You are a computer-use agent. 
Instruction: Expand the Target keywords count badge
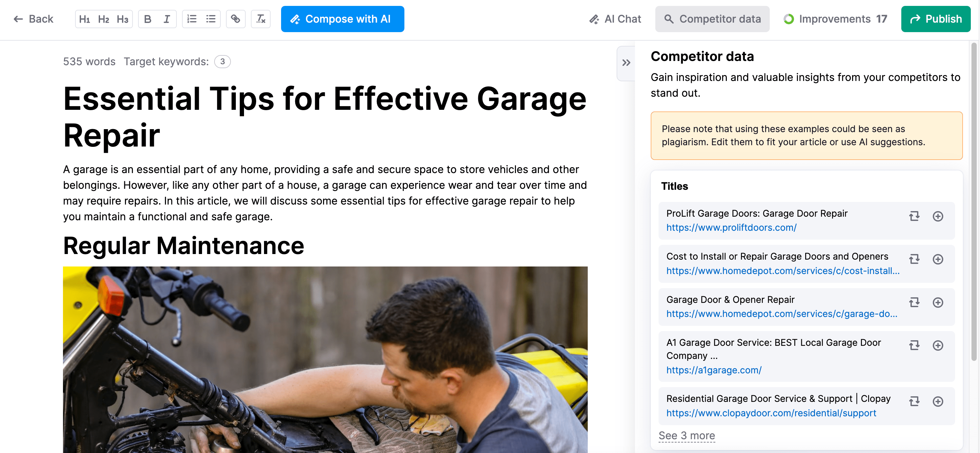click(222, 61)
